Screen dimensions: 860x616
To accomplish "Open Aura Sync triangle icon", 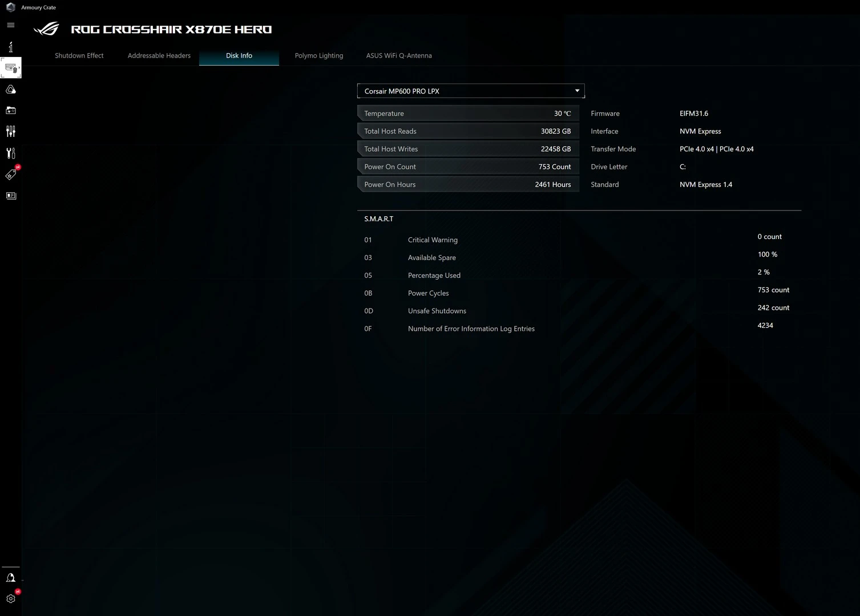I will click(11, 90).
